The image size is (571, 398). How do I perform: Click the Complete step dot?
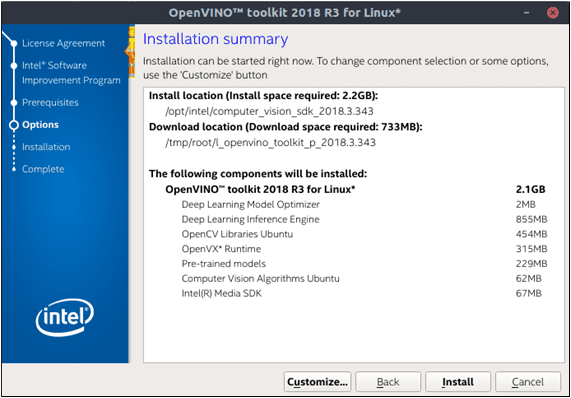pos(14,169)
